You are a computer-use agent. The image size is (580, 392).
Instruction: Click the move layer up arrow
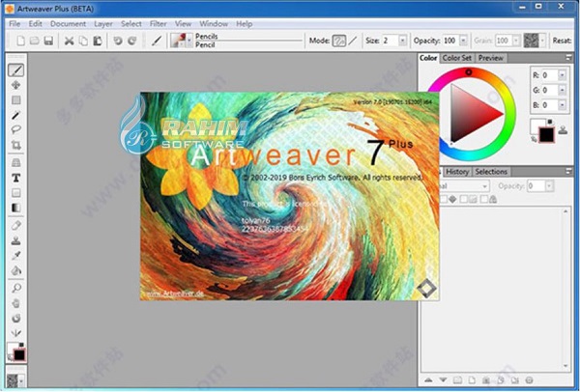click(x=428, y=380)
